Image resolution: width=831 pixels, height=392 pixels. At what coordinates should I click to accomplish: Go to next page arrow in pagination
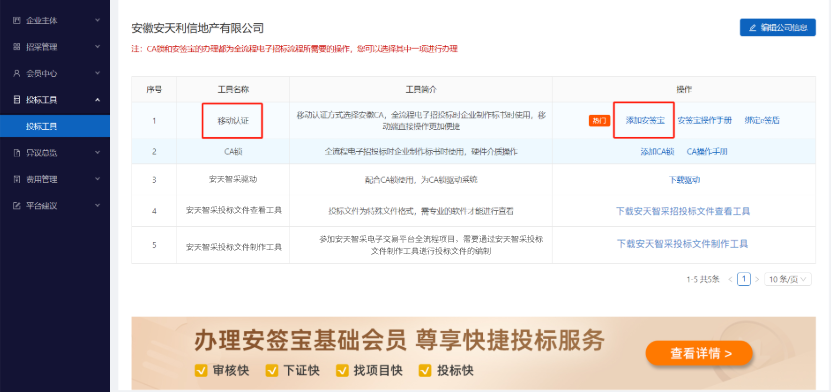(757, 279)
